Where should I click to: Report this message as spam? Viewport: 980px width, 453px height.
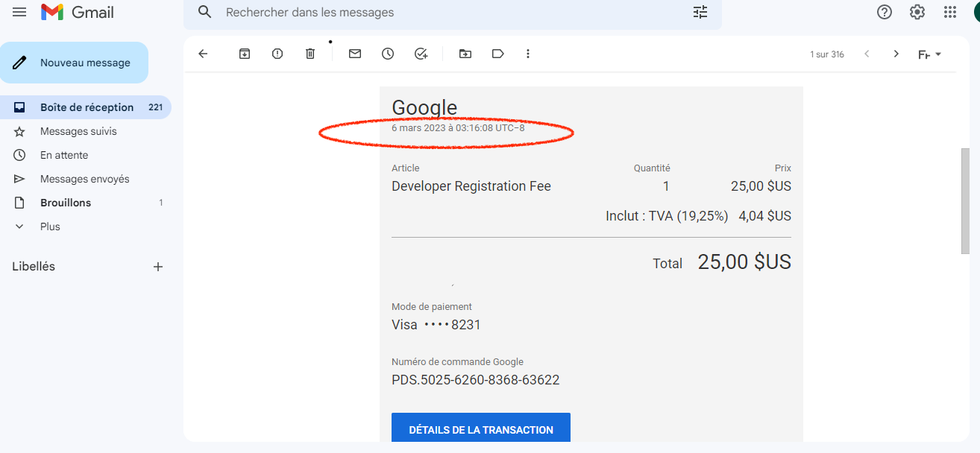(x=277, y=54)
